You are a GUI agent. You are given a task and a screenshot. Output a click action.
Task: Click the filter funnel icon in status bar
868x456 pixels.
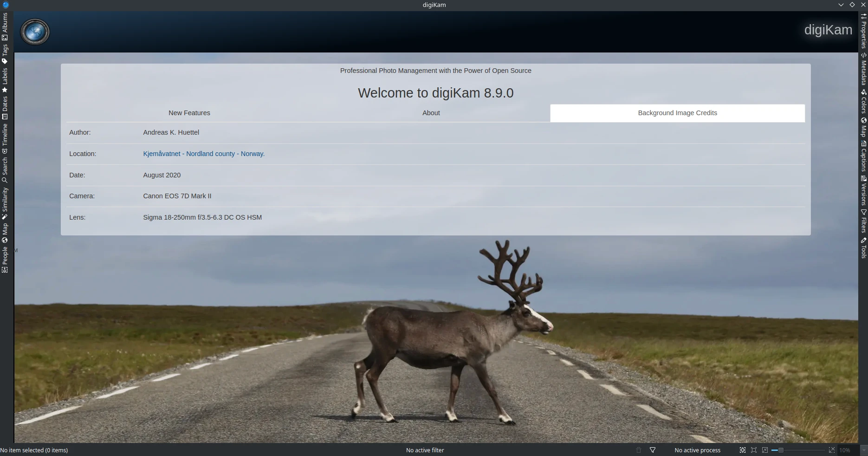(x=653, y=450)
